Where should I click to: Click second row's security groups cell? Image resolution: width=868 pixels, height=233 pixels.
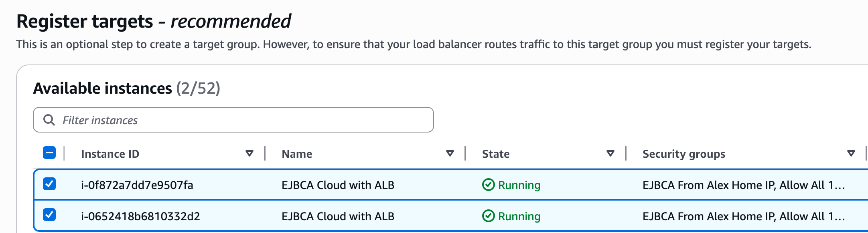tap(744, 216)
